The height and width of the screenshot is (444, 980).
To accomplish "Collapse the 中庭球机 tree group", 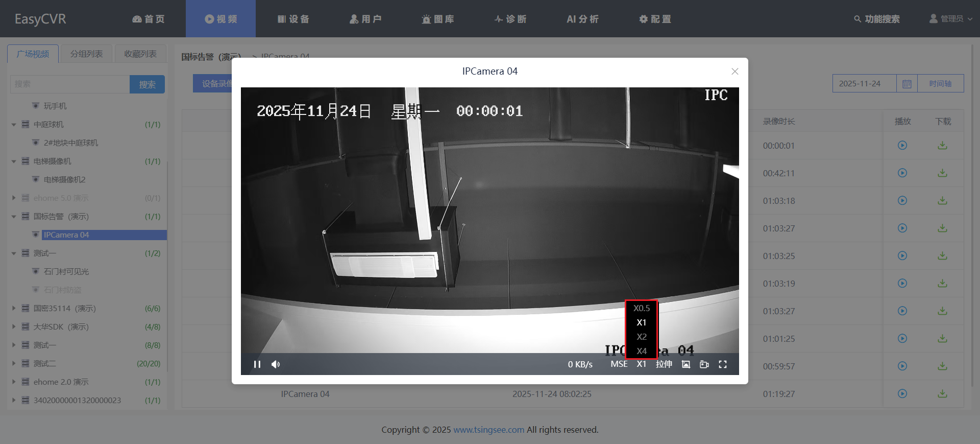I will point(14,125).
